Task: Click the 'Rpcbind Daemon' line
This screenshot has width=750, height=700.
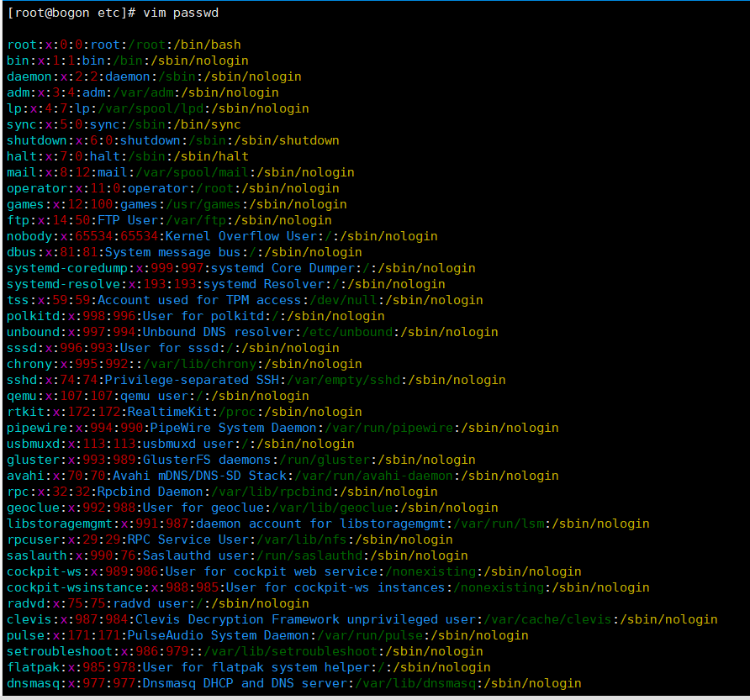Action: (x=223, y=492)
